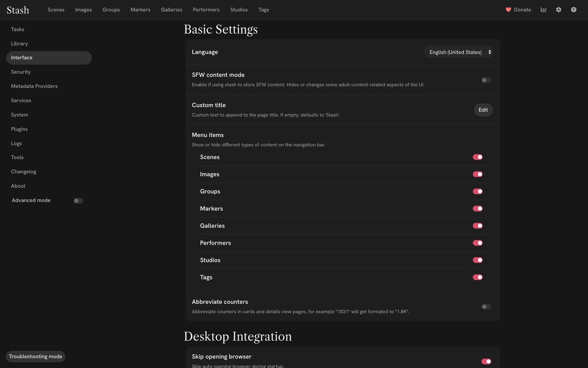Disable the Groups menu item toggle
The width and height of the screenshot is (588, 368).
[x=478, y=191]
